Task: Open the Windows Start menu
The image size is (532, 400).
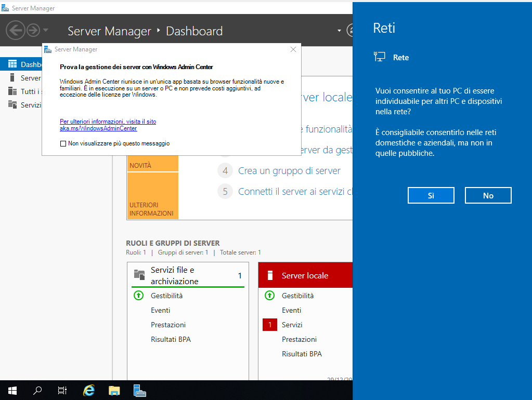Action: click(12, 391)
